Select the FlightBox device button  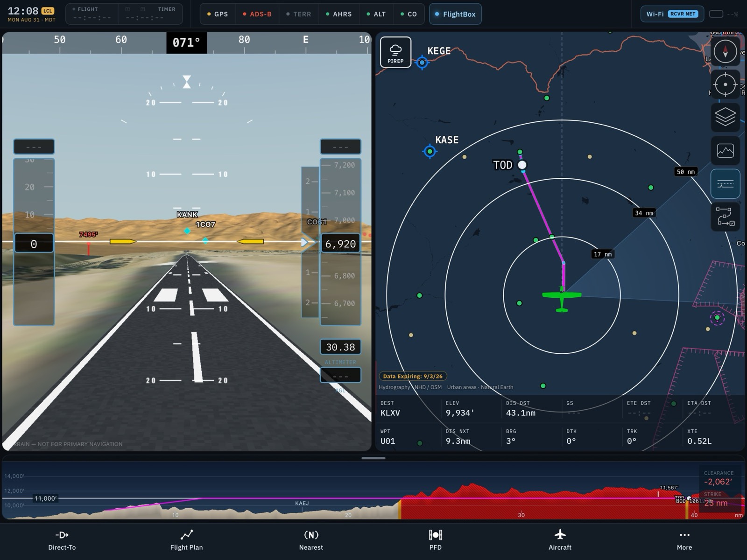(x=455, y=14)
